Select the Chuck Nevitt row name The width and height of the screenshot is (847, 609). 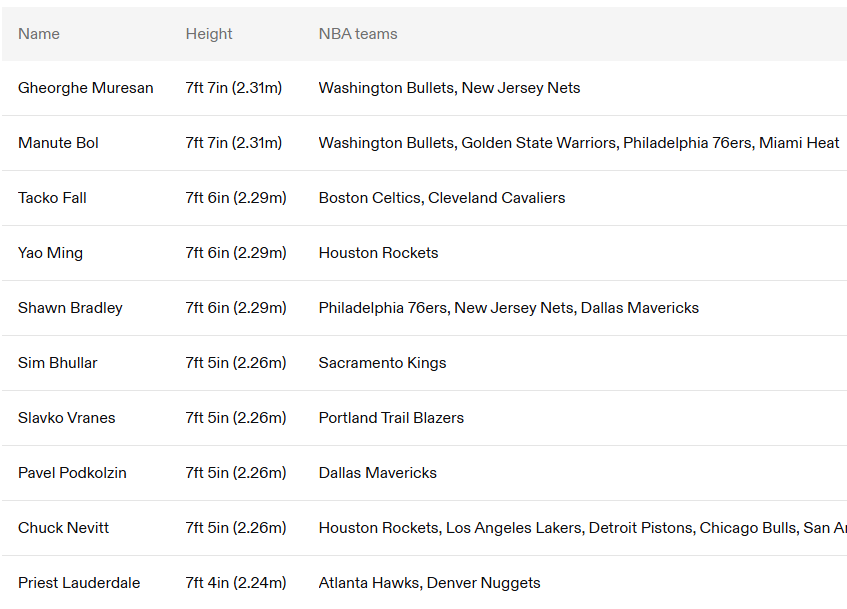coord(64,528)
